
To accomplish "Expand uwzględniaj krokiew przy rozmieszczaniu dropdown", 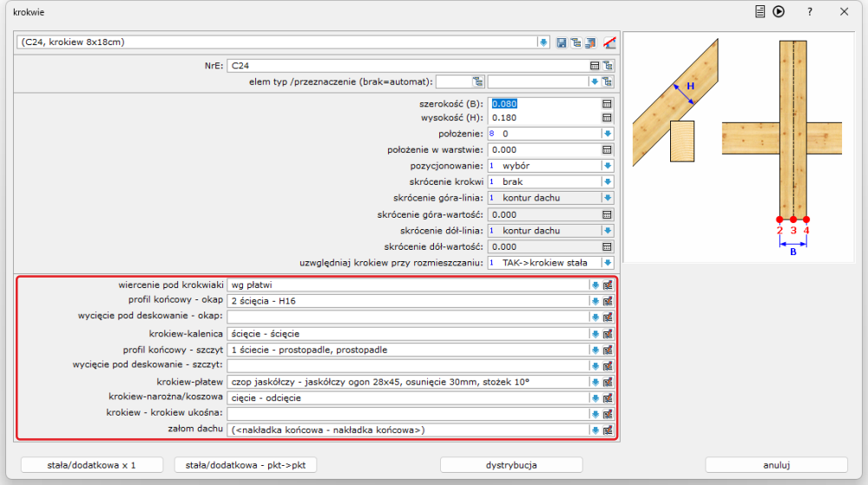I will click(608, 262).
